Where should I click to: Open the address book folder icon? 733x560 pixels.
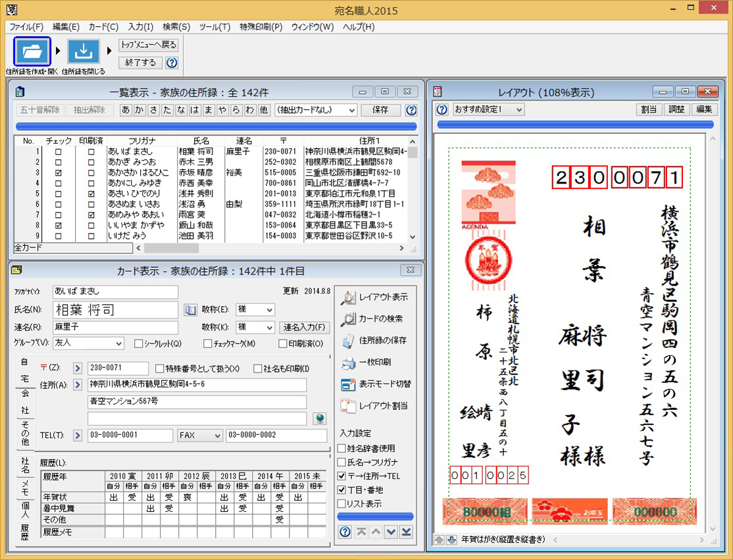[32, 51]
